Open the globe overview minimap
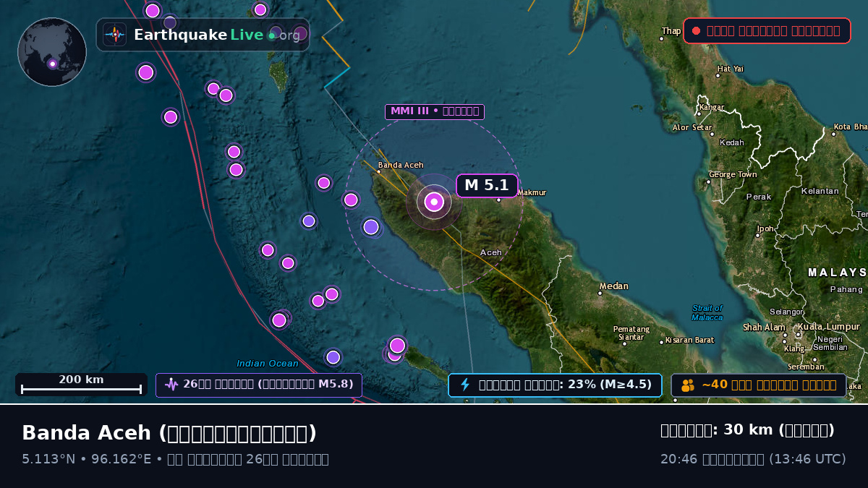This screenshot has height=488, width=868. pos(52,52)
